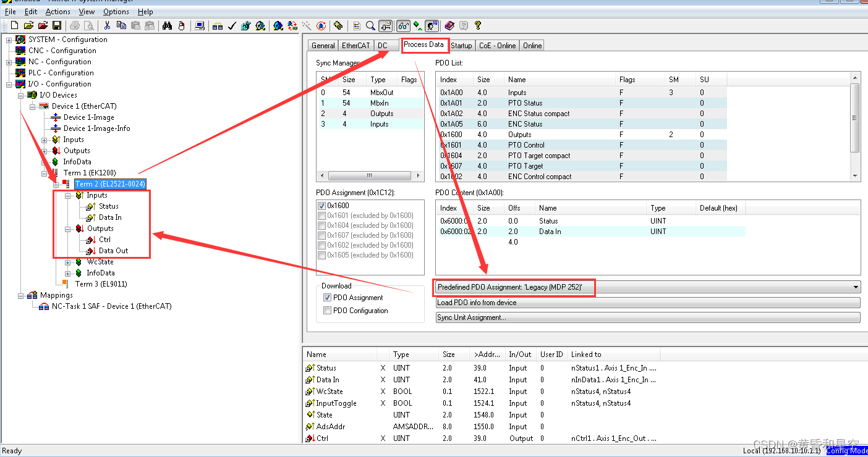Click the Find binoculars toolbar icon

166,25
